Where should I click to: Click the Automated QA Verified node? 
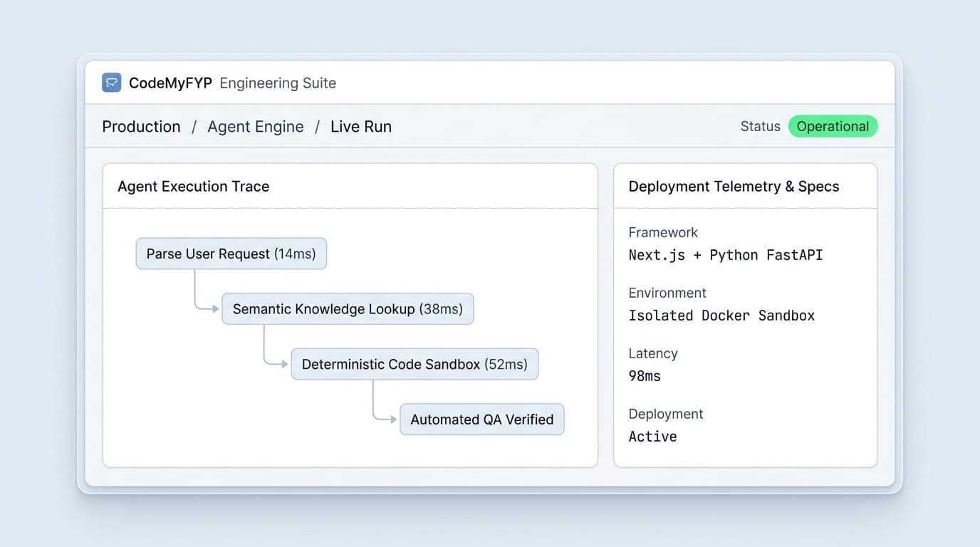[x=482, y=420]
